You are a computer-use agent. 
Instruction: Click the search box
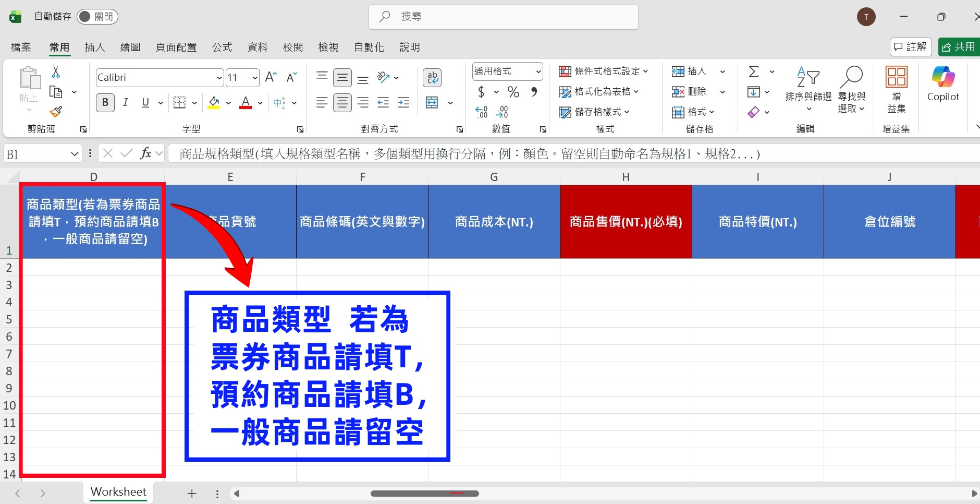pyautogui.click(x=504, y=17)
